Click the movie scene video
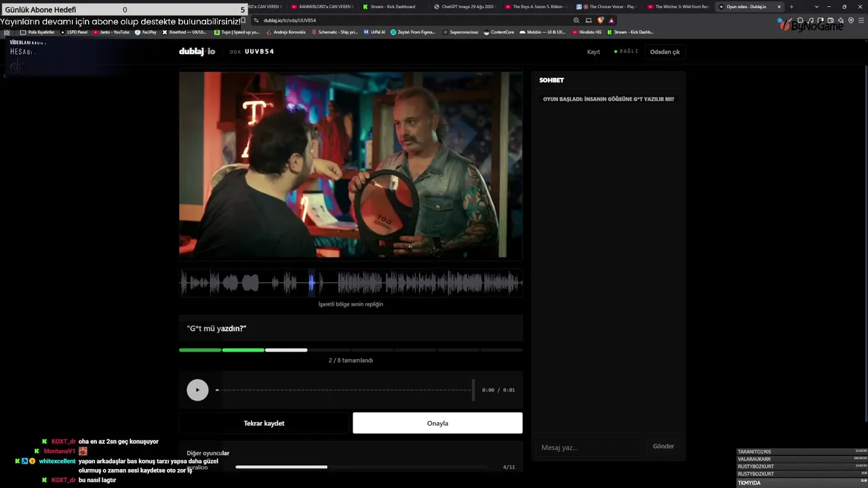868x488 pixels. point(351,165)
